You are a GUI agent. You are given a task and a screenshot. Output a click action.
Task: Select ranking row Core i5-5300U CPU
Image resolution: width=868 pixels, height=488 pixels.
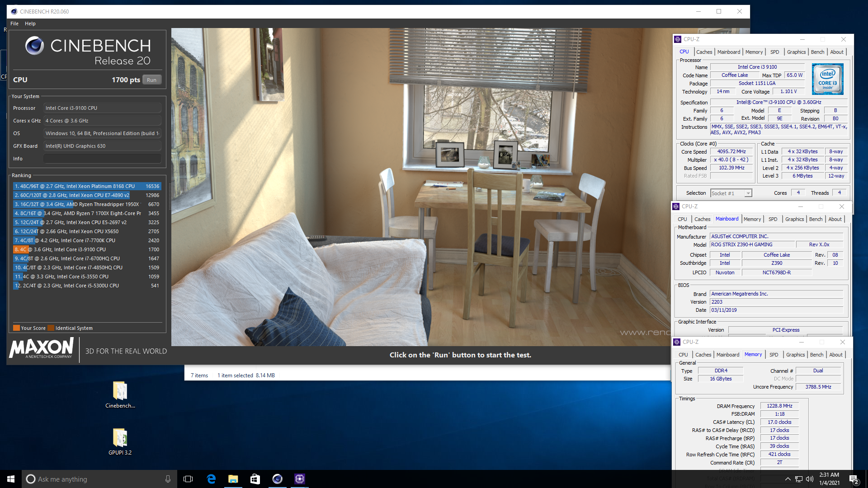coord(87,286)
